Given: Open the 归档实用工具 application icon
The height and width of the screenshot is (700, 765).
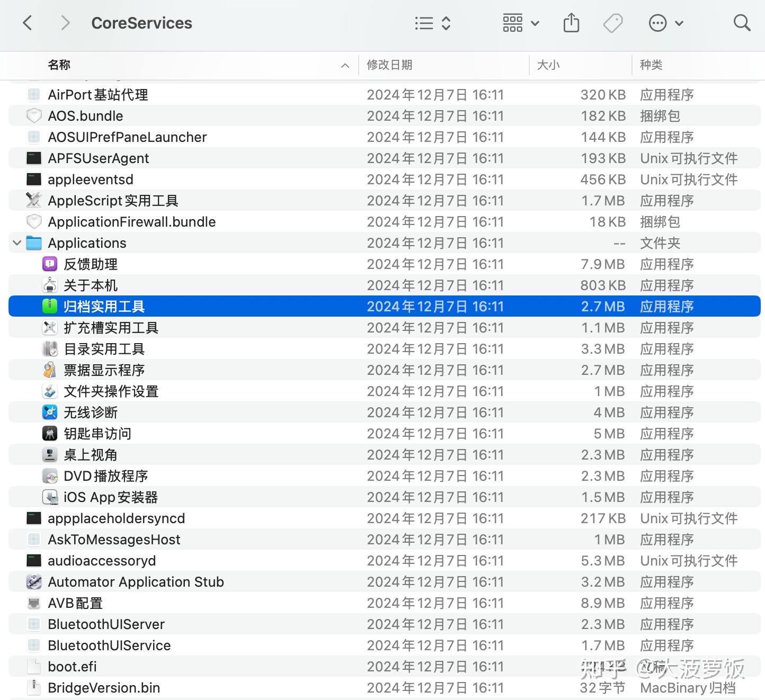Looking at the screenshot, I should click(50, 306).
